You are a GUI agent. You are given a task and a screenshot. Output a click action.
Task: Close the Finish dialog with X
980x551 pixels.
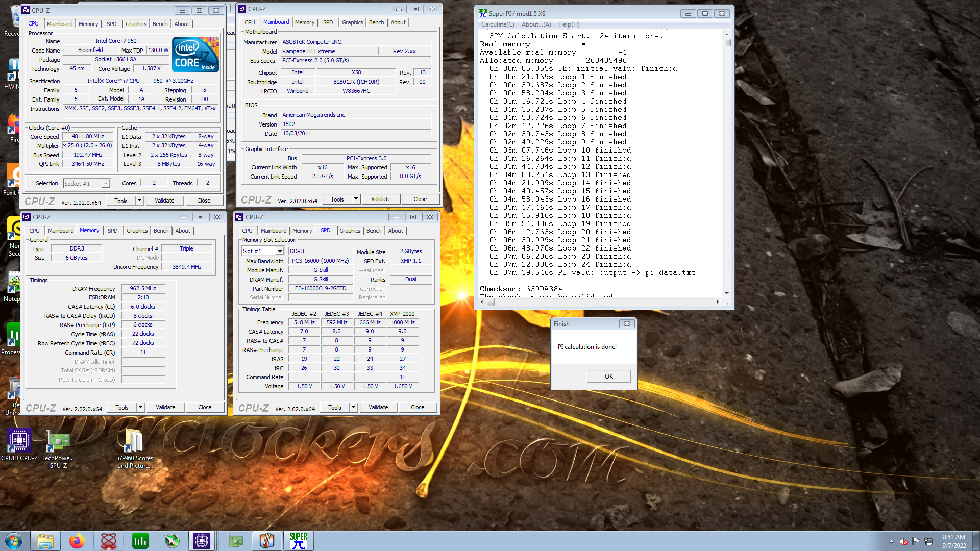627,324
